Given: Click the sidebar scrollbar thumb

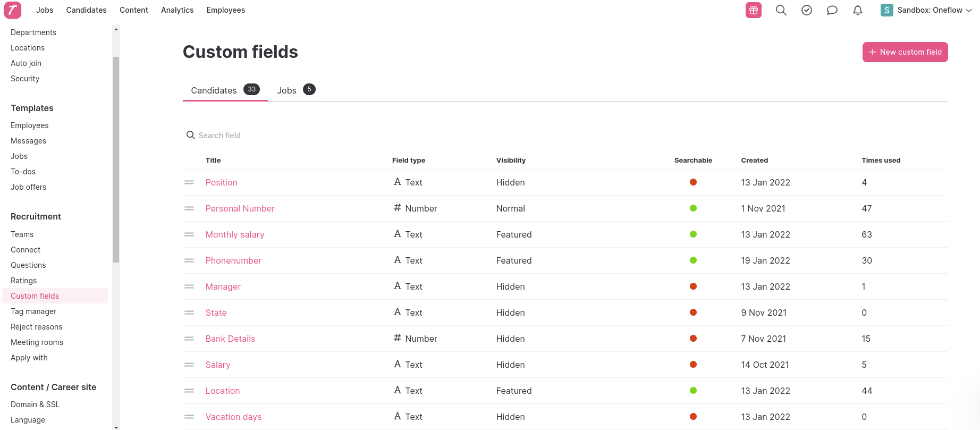Looking at the screenshot, I should coord(116,159).
